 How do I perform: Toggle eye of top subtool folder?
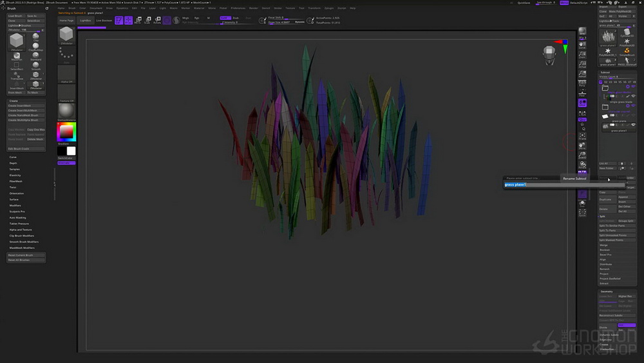633,87
